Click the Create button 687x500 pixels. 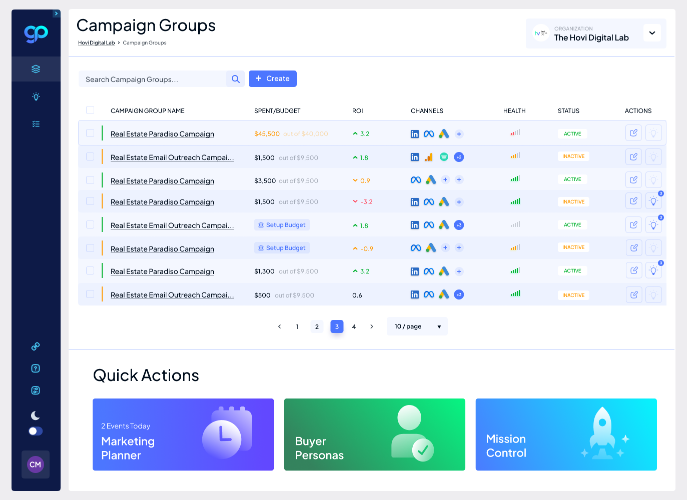pyautogui.click(x=273, y=79)
